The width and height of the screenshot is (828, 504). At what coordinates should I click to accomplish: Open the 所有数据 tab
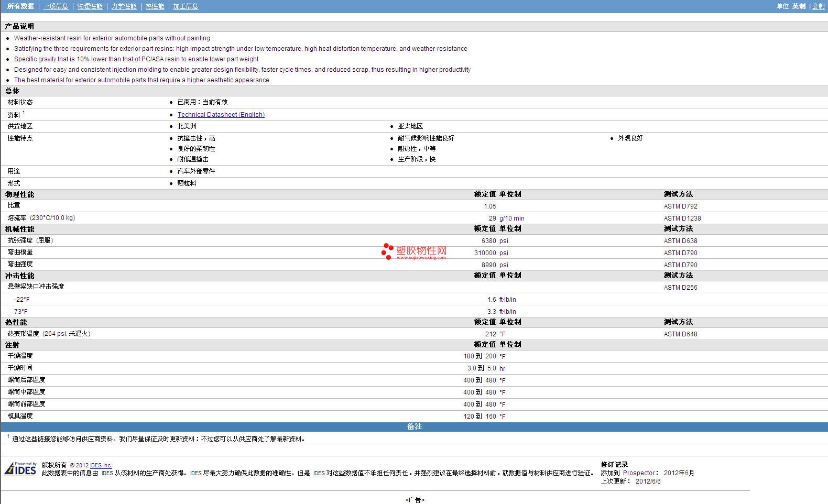20,6
